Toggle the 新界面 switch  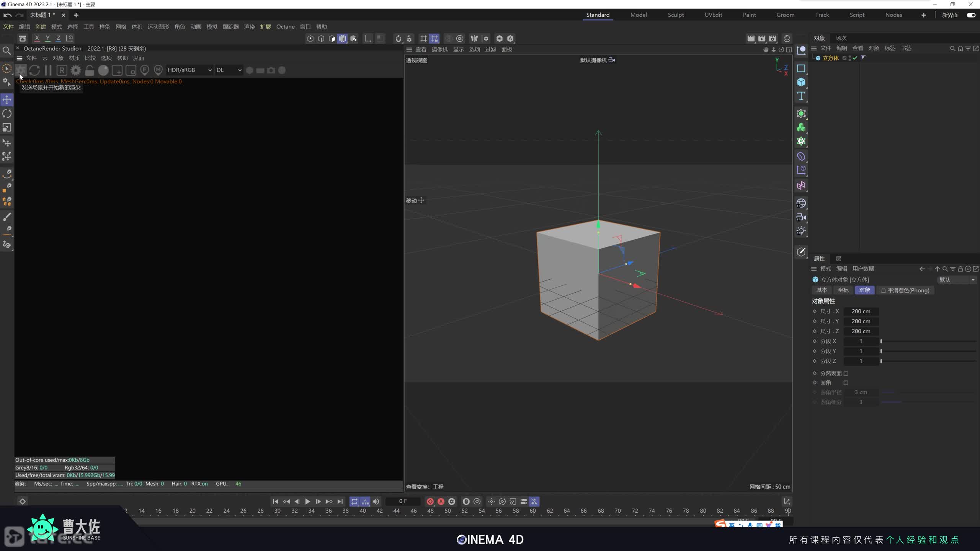(971, 15)
